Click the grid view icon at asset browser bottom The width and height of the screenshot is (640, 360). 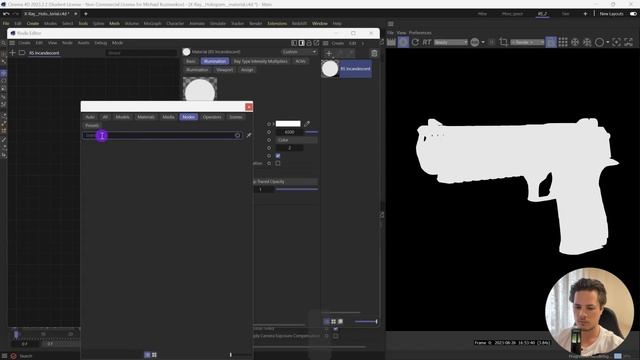pyautogui.click(x=154, y=355)
